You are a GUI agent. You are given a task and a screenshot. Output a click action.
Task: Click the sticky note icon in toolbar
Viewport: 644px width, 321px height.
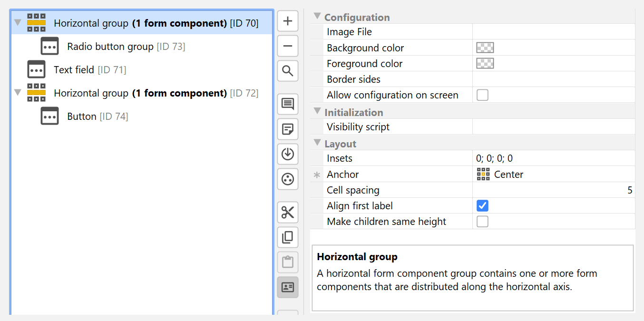(x=288, y=129)
